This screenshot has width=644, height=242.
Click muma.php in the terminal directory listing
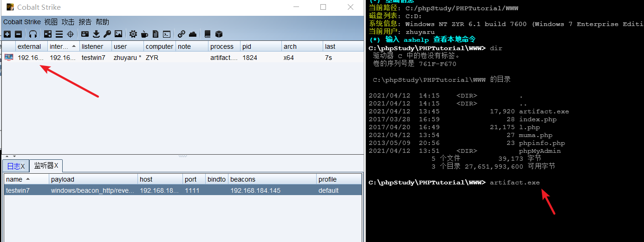[x=536, y=135]
